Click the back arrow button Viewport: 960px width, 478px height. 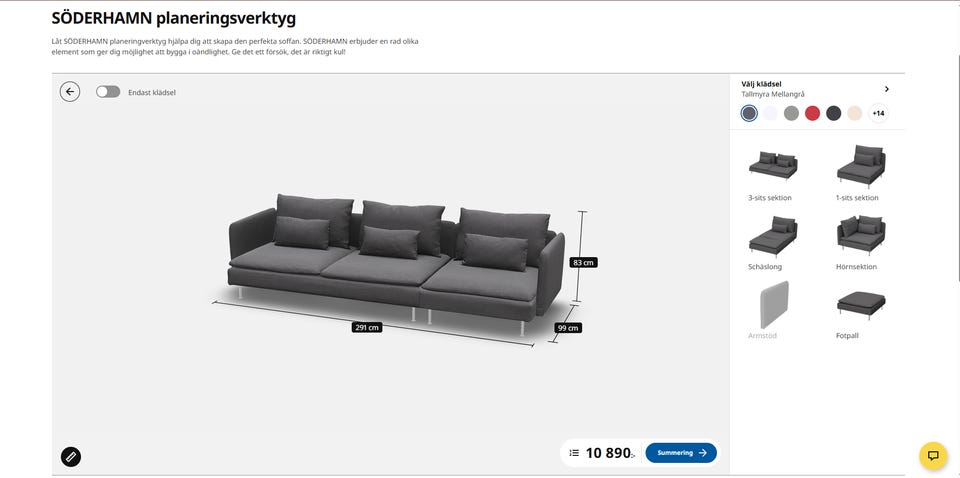70,92
